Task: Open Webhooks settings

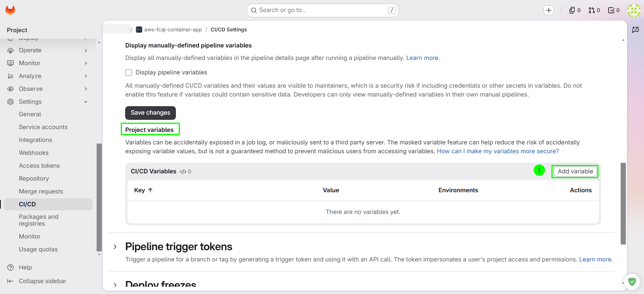Action: pos(34,153)
